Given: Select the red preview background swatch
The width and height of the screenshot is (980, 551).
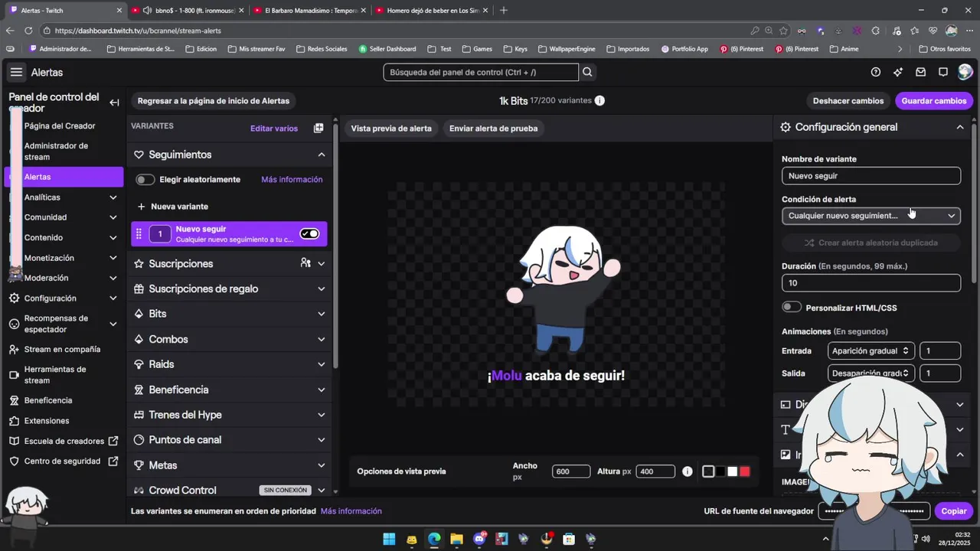Looking at the screenshot, I should [x=745, y=471].
